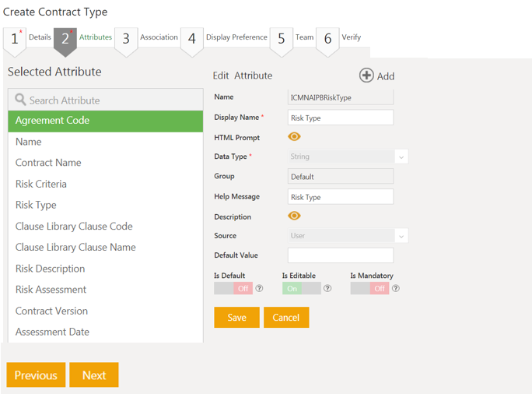Select Risk Assessment attribute
The height and width of the screenshot is (394, 532).
click(106, 290)
